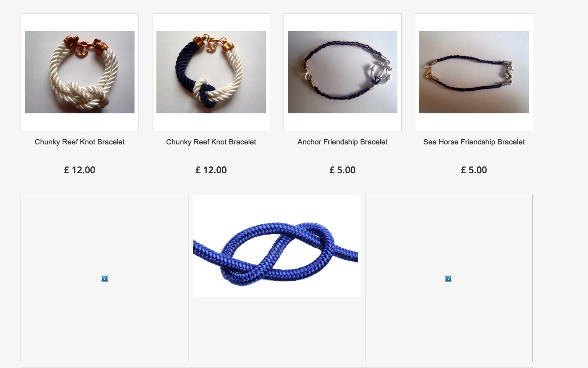View the Anchor Friendship Bracelet product image
This screenshot has height=368, width=588.
[343, 72]
